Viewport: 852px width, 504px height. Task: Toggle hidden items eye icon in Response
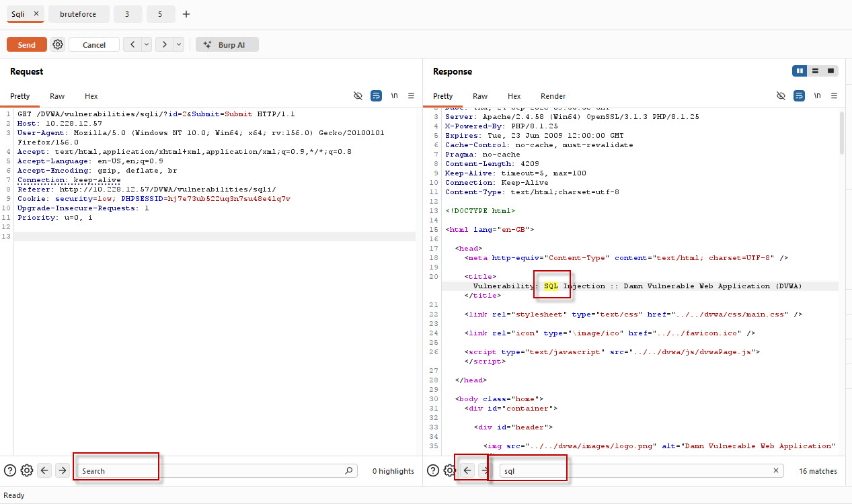[x=781, y=96]
